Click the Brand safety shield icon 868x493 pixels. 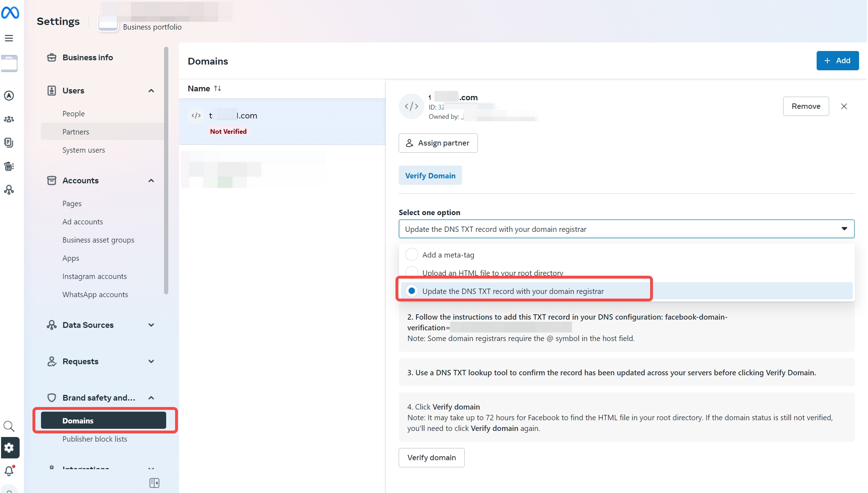[52, 398]
